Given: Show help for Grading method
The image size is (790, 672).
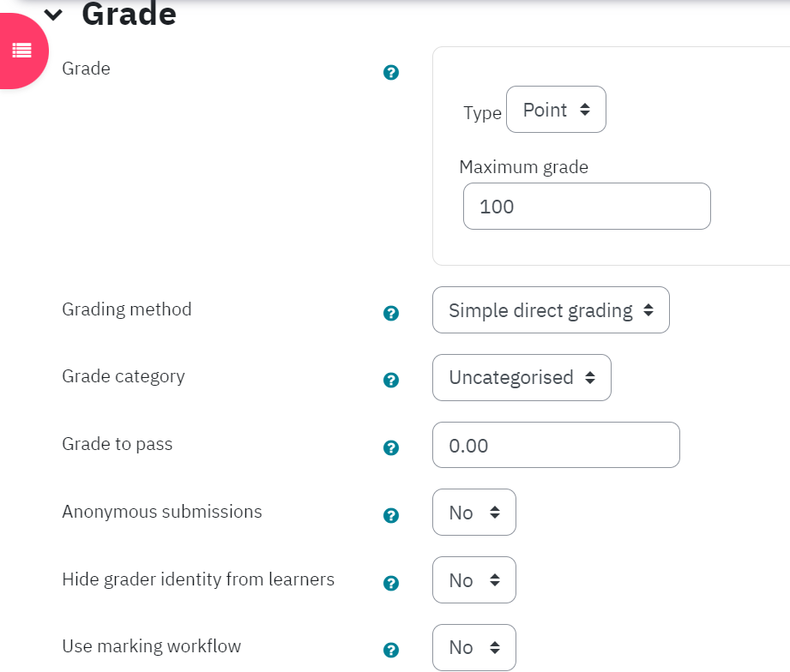Looking at the screenshot, I should [x=391, y=313].
